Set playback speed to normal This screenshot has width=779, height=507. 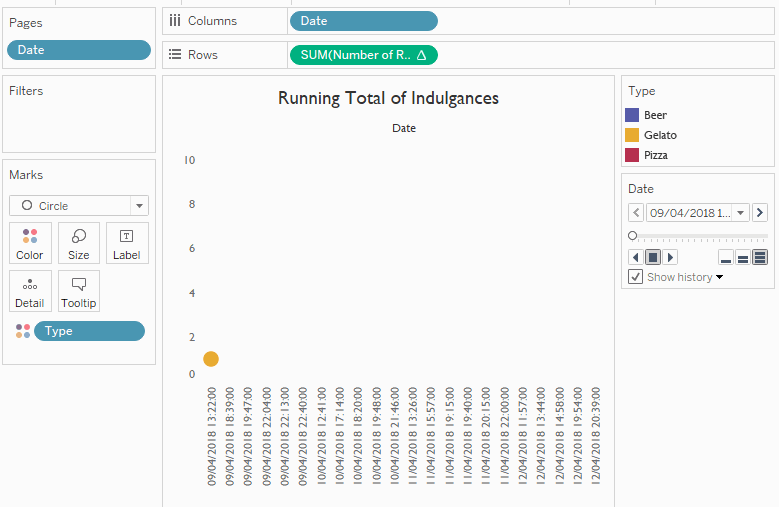(x=742, y=258)
